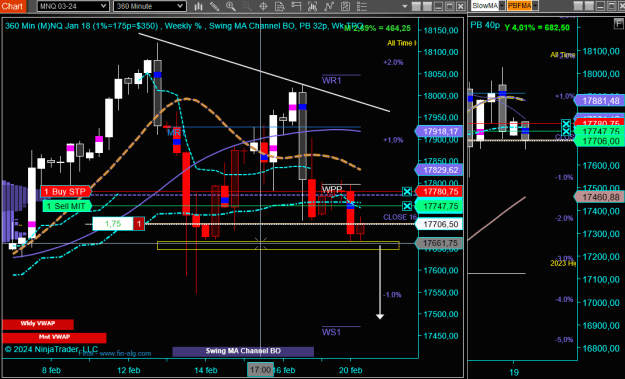Click price marker 17460,88 in right chart
Viewport: 625px width, 379px height.
click(x=599, y=197)
